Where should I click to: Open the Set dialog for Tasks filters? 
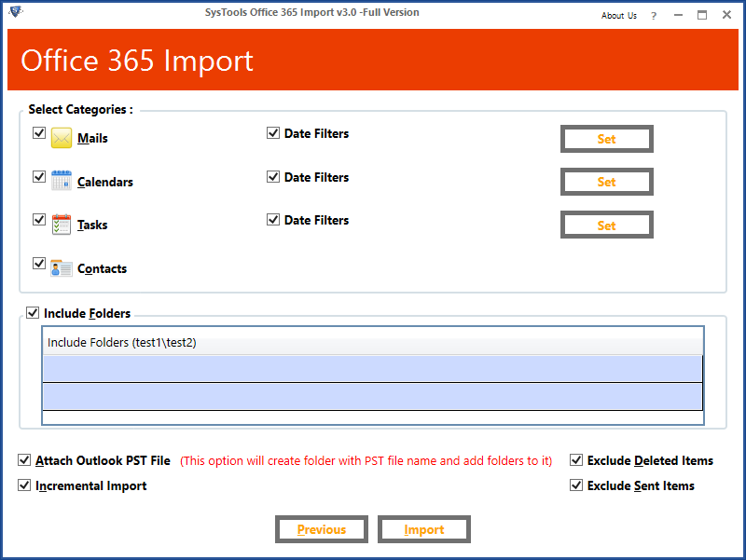606,224
